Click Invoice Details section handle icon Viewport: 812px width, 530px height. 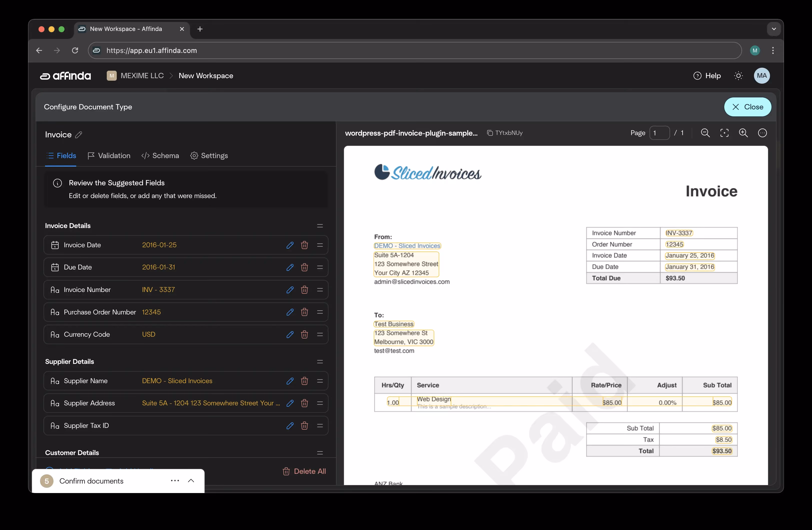coord(320,226)
